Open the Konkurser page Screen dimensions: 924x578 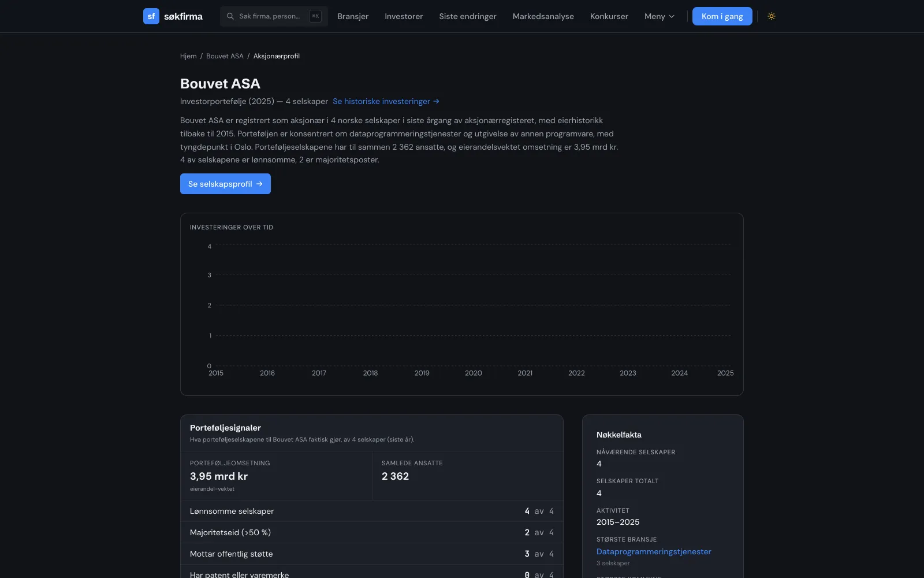(x=609, y=16)
